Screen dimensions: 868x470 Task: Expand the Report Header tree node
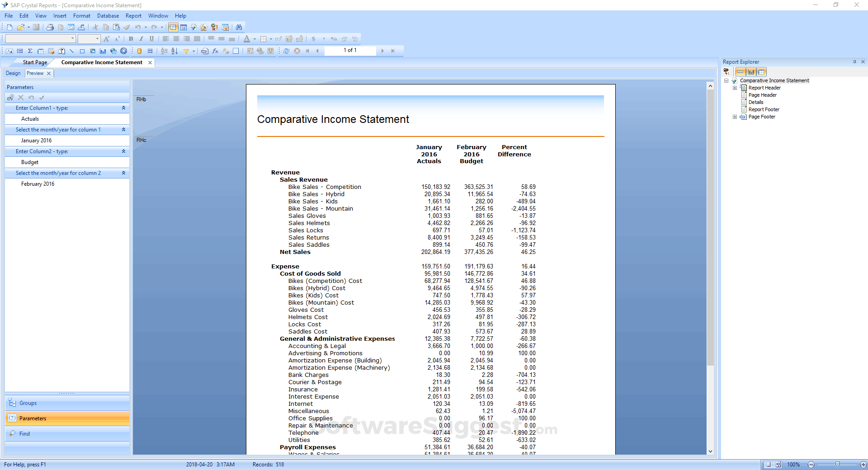[735, 87]
